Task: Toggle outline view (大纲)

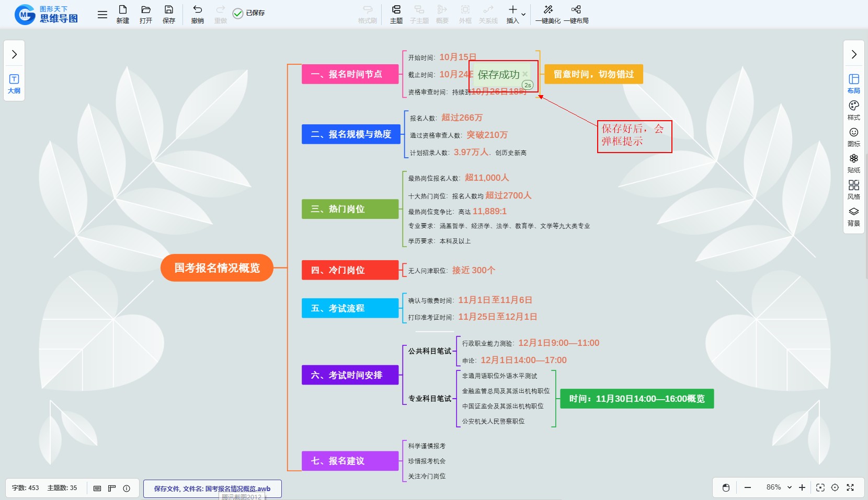Action: (x=14, y=84)
